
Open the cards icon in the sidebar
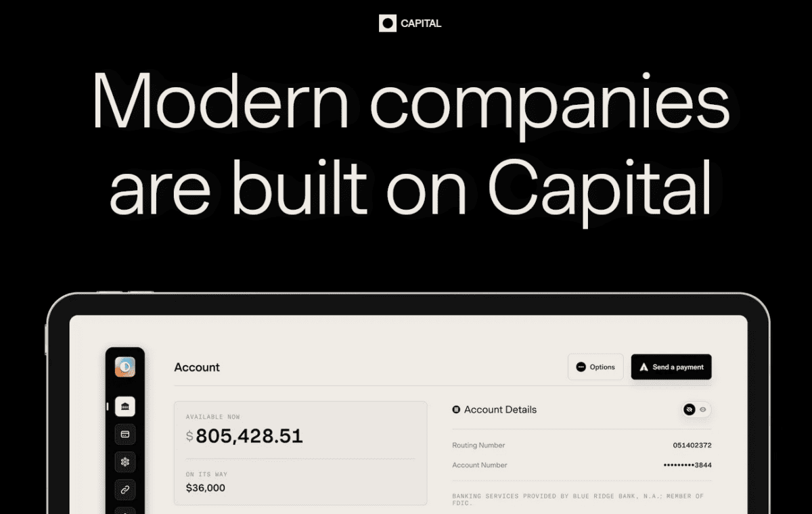click(x=125, y=434)
